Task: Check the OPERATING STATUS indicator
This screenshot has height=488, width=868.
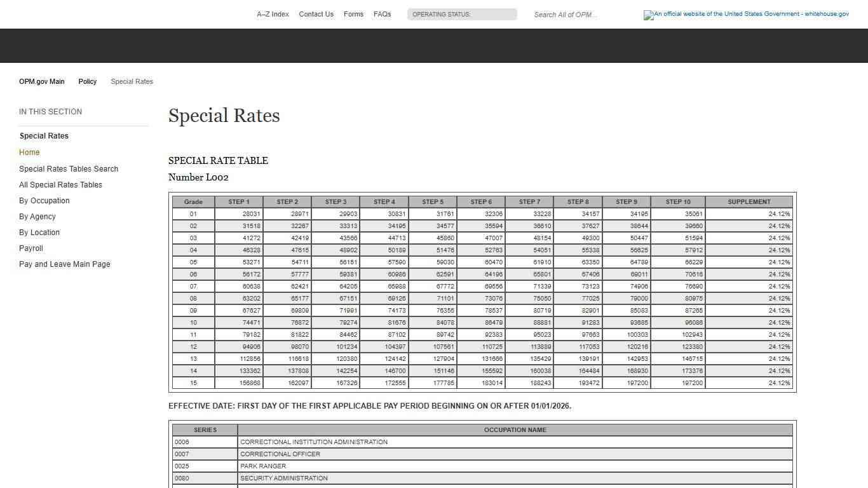Action: pyautogui.click(x=462, y=14)
